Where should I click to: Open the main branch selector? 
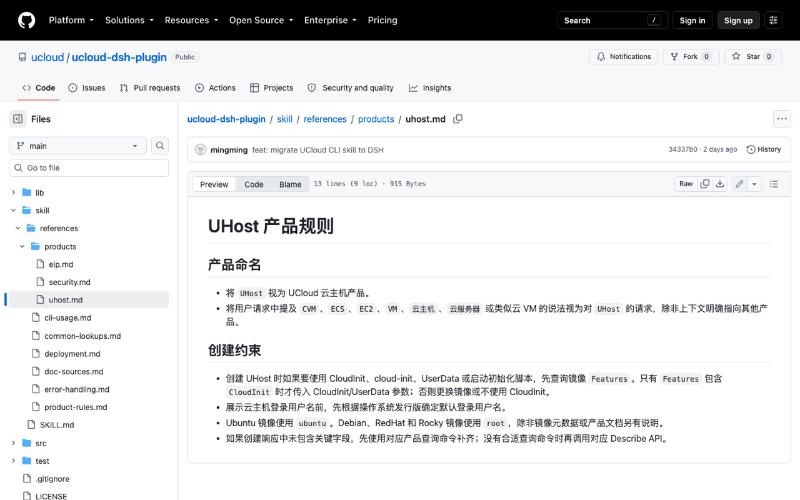(x=78, y=146)
